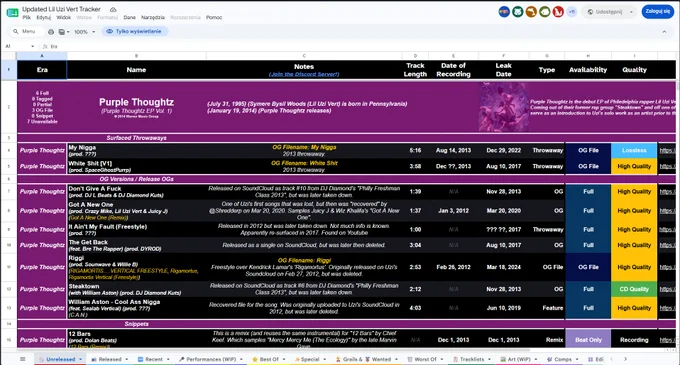Image resolution: width=680 pixels, height=365 pixels.
Task: Click the red collaborator avatar
Action: pyautogui.click(x=558, y=12)
